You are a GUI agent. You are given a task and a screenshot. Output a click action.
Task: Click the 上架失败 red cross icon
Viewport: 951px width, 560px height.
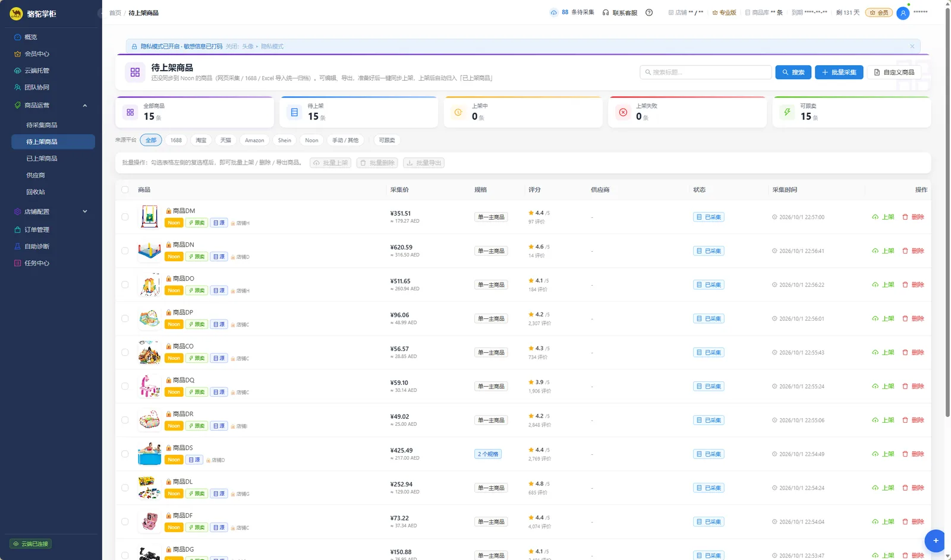click(x=623, y=112)
